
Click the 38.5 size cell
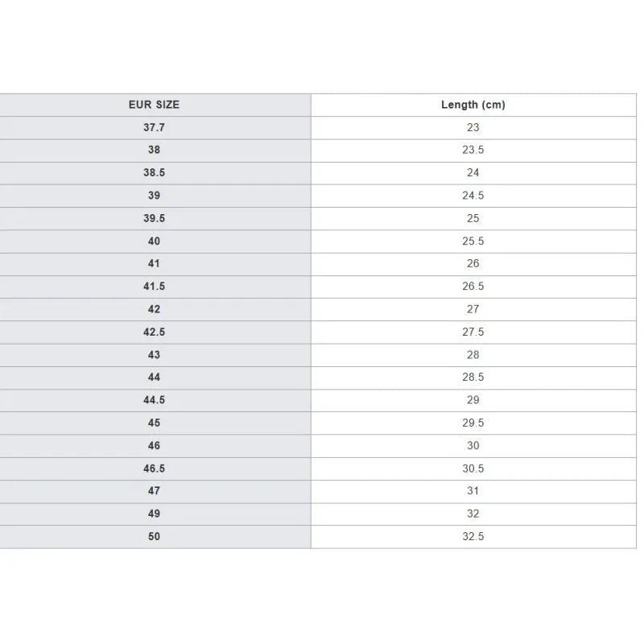[x=154, y=173]
